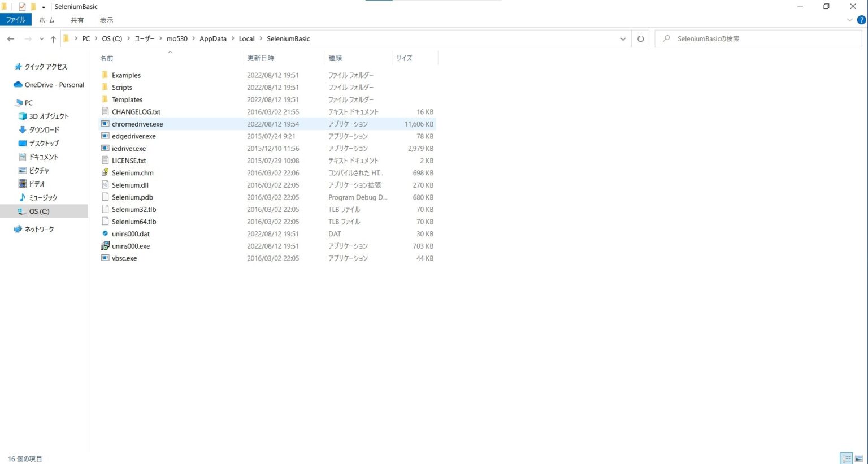Open recent locations dropdown arrow
Image resolution: width=868 pixels, height=464 pixels.
pos(41,39)
